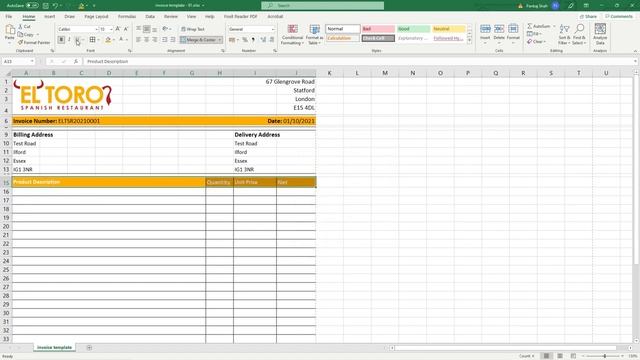640x360 pixels.
Task: Toggle Underline formatting
Action: [x=77, y=40]
